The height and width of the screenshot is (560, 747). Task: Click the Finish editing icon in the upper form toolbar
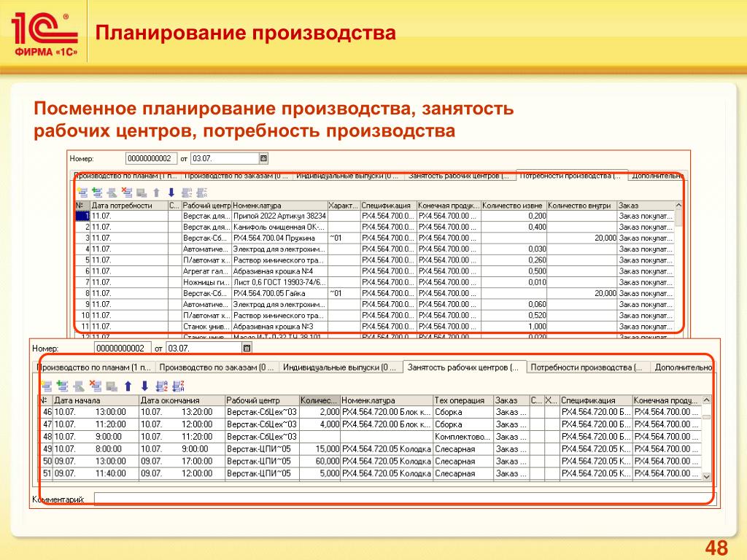[x=142, y=192]
